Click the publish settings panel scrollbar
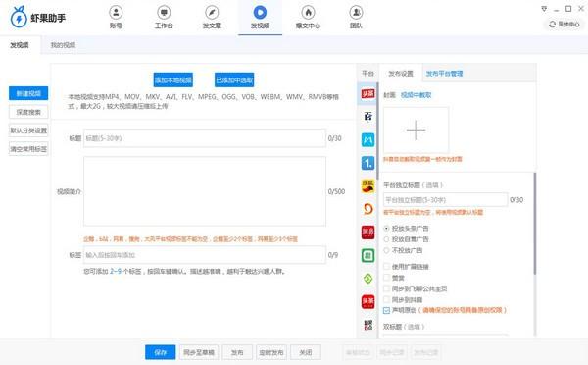The image size is (588, 365). (535, 224)
